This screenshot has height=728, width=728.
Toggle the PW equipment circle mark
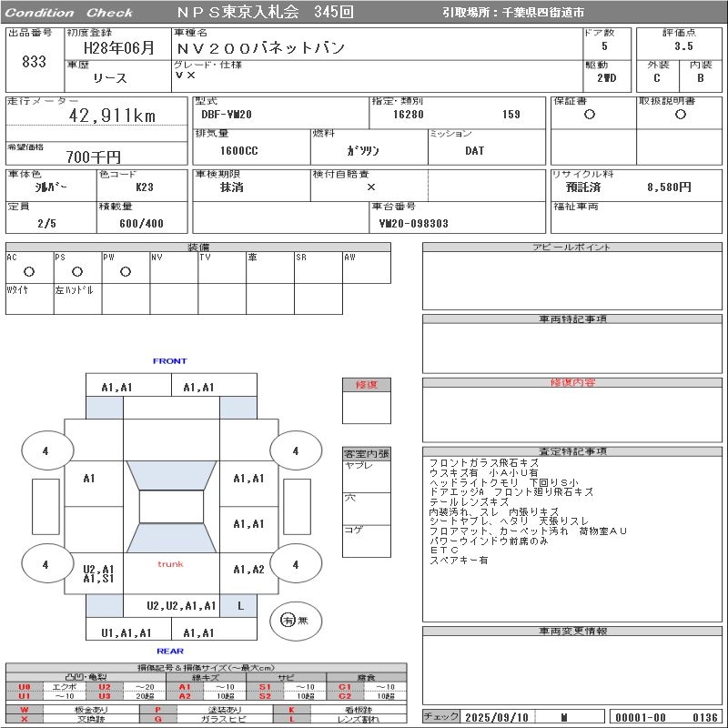pyautogui.click(x=126, y=271)
